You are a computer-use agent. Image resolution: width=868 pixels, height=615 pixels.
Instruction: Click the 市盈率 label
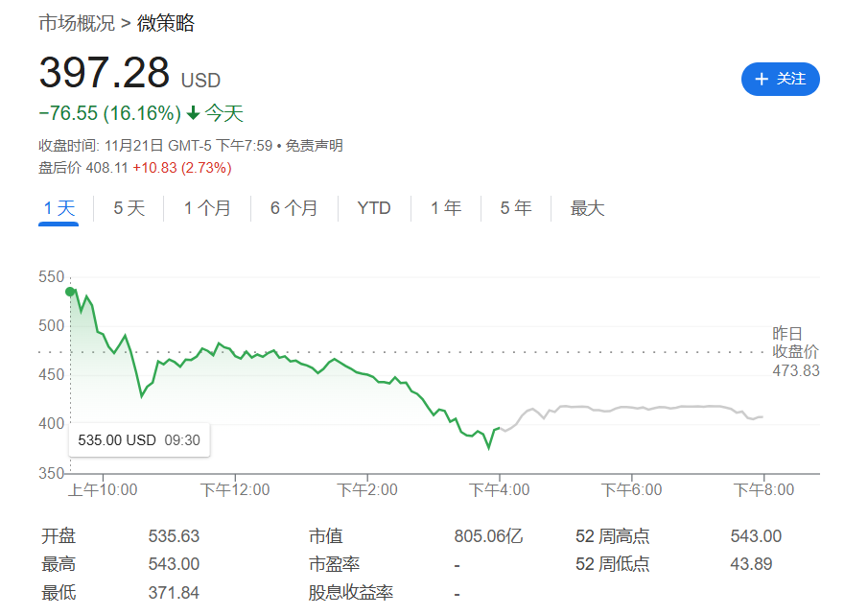pos(335,564)
